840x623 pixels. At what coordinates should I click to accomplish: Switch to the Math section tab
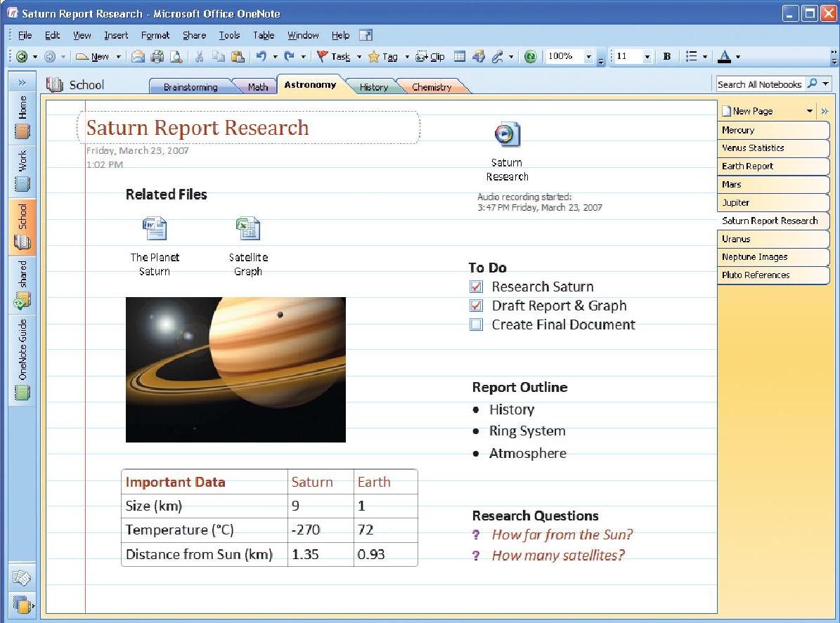tap(258, 86)
